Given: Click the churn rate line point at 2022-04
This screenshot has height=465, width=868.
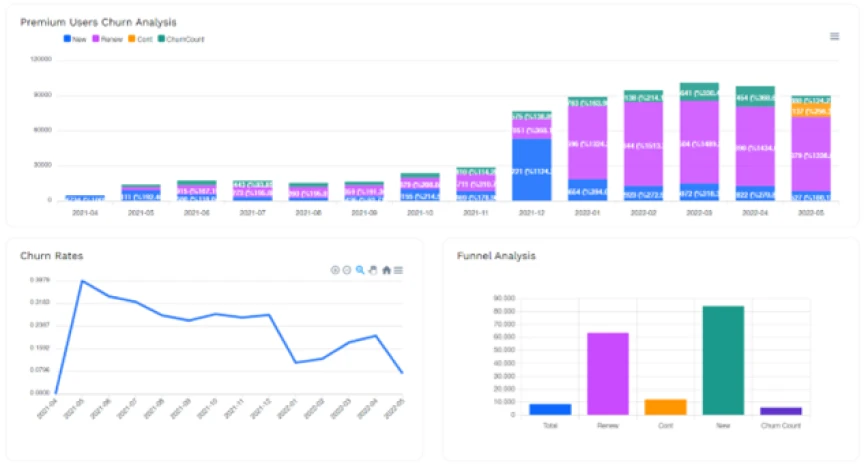Looking at the screenshot, I should (x=376, y=335).
